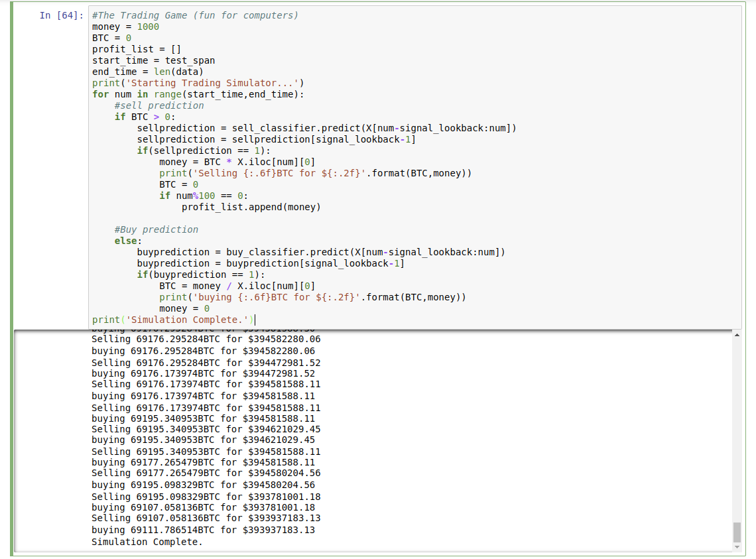This screenshot has width=756, height=559.
Task: Click the In [64] cell prompt label
Action: click(x=61, y=15)
